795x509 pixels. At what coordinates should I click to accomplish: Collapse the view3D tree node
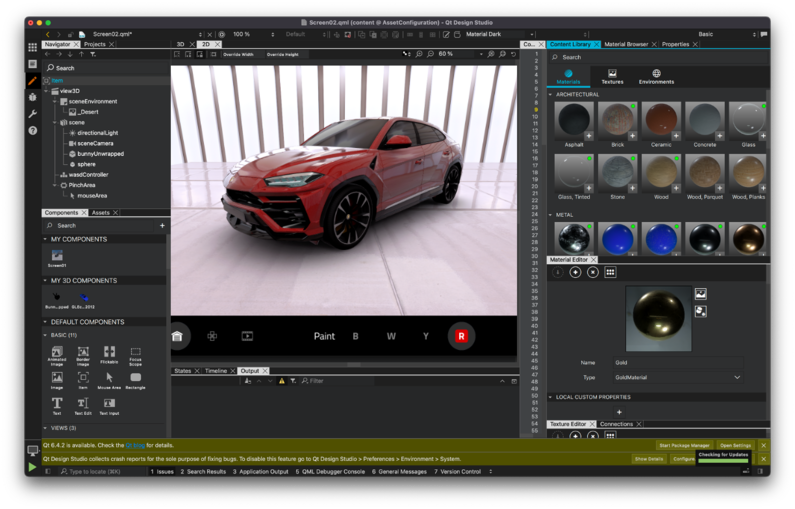click(47, 91)
